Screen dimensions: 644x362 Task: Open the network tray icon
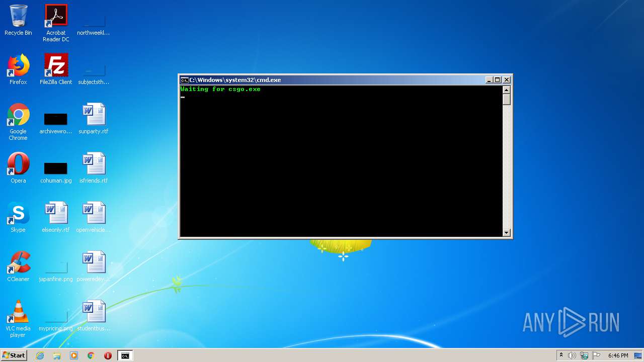click(x=584, y=355)
